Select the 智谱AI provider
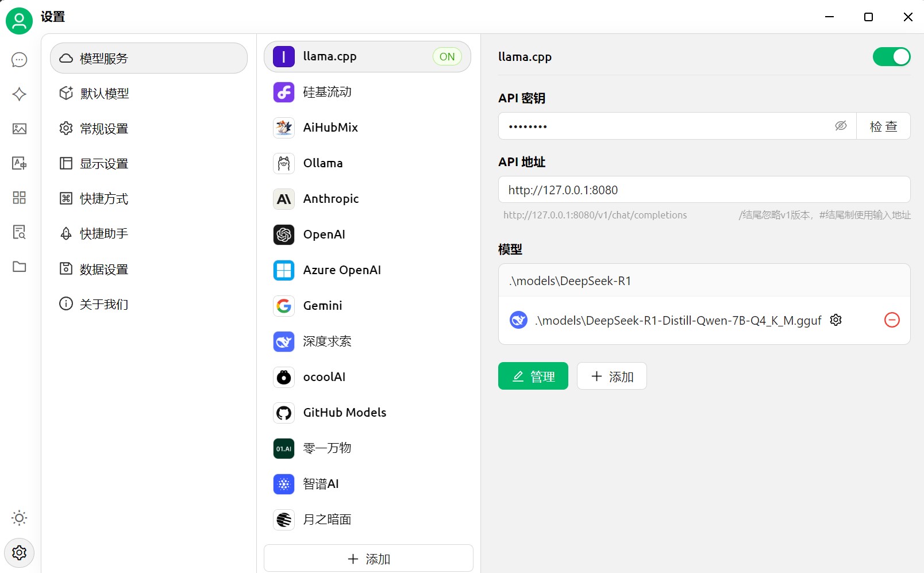The width and height of the screenshot is (924, 573). (x=367, y=484)
